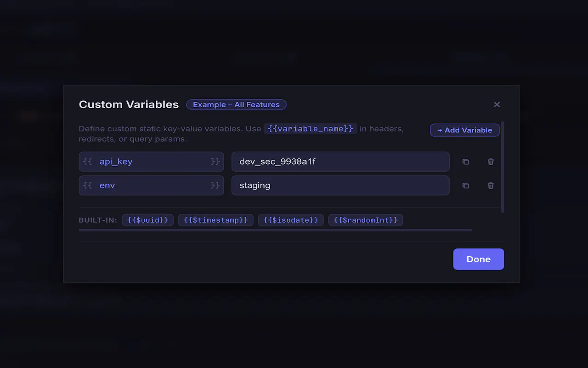Edit the api_key variable name field

tap(151, 161)
